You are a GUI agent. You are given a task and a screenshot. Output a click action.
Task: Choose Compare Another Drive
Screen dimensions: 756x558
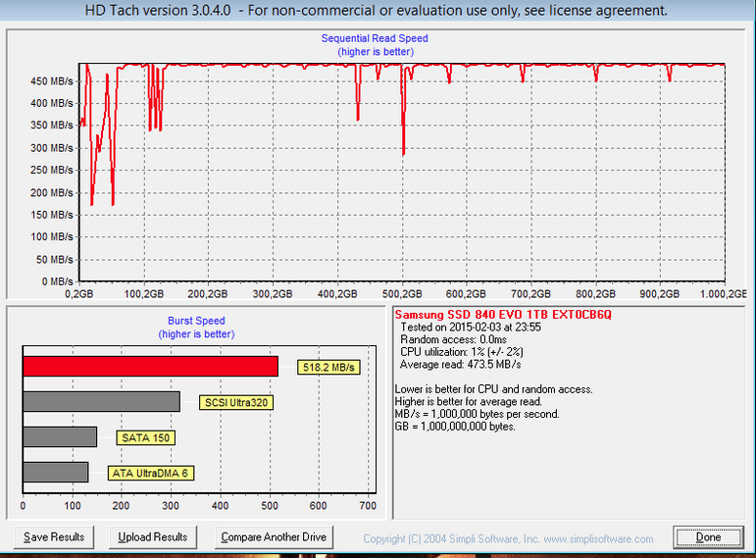[x=274, y=536]
